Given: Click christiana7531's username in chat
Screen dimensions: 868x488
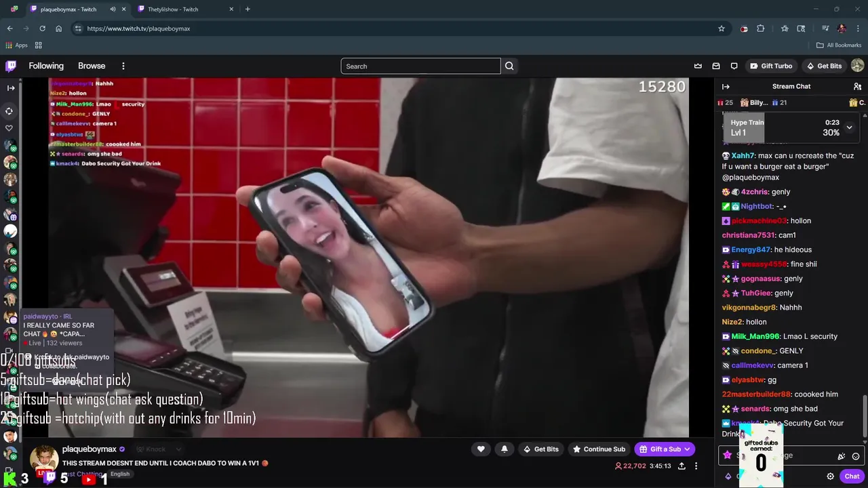Looking at the screenshot, I should 748,235.
